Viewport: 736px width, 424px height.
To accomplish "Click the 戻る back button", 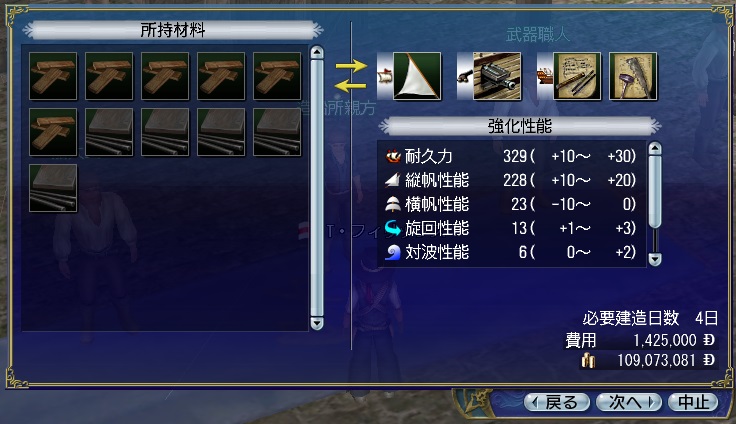I will [557, 402].
